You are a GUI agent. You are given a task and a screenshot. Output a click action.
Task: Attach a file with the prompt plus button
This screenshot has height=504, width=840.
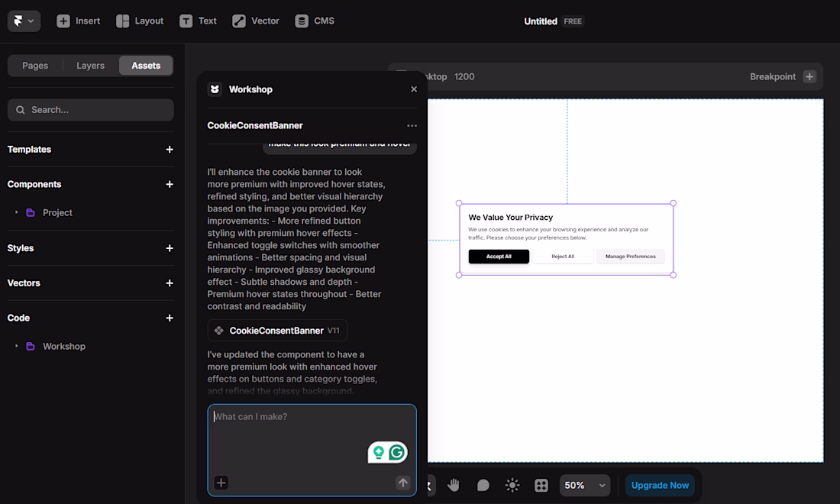(x=221, y=483)
